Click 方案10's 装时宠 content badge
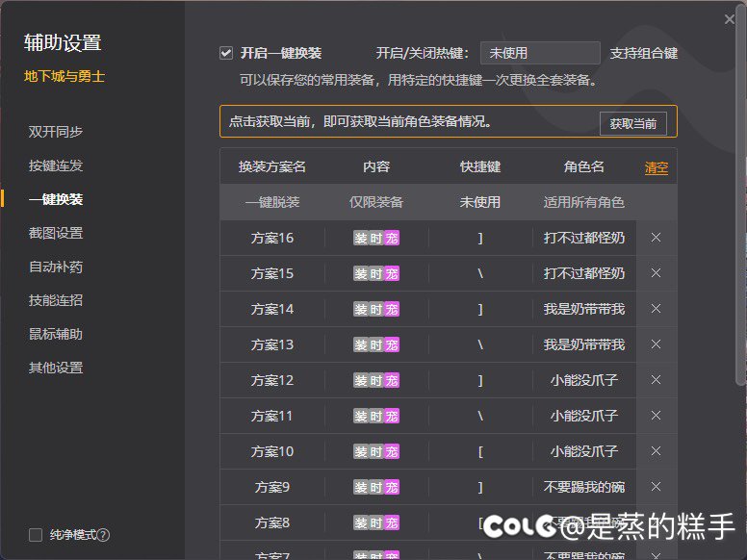 pos(376,451)
